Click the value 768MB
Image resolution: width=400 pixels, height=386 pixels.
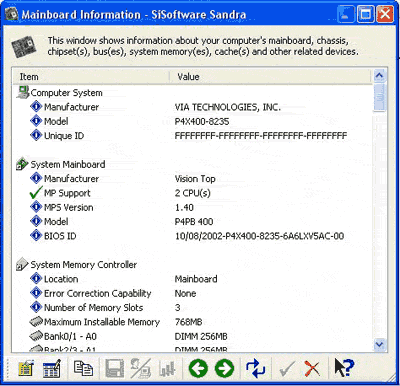click(189, 322)
